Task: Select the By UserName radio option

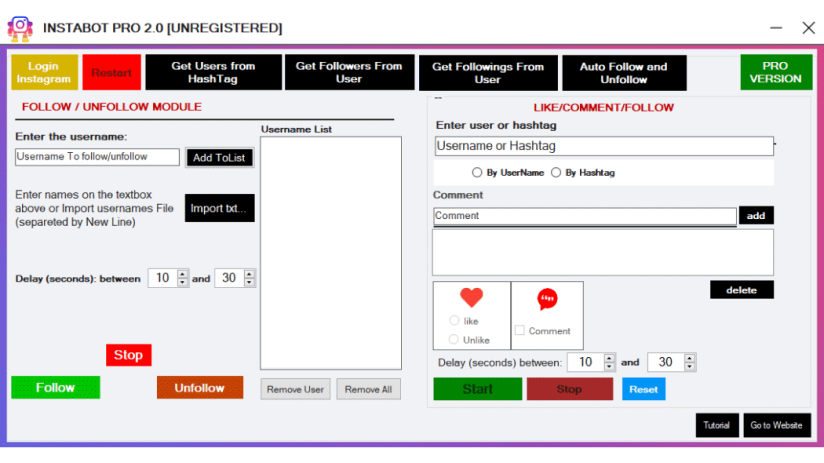Action: coord(477,172)
